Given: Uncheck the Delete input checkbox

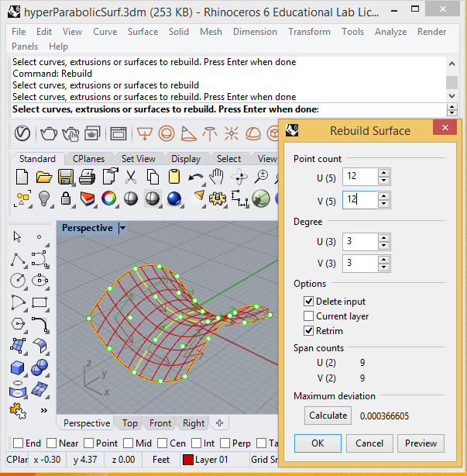Looking at the screenshot, I should pos(308,301).
